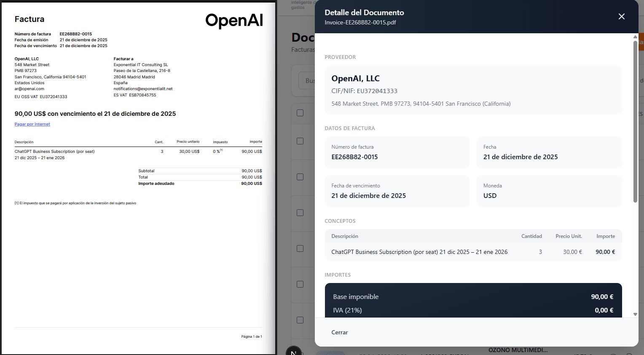Image resolution: width=644 pixels, height=355 pixels.
Task: Check the second document row checkbox
Action: coord(300,177)
